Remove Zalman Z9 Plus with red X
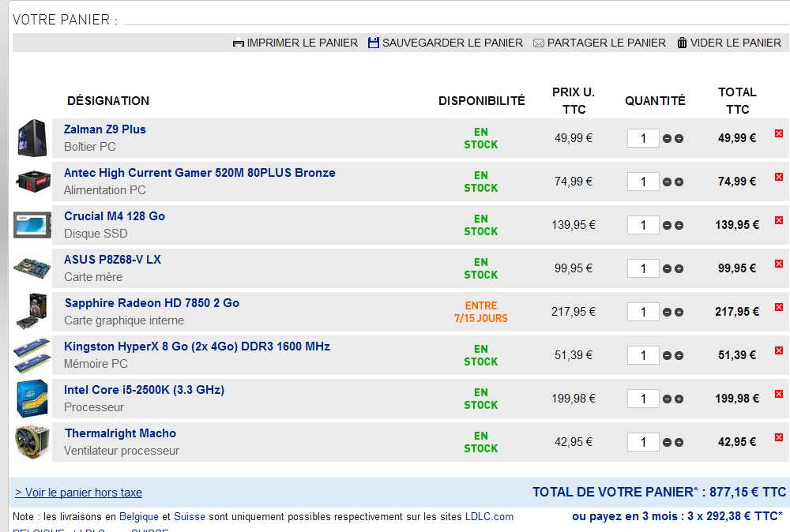This screenshot has height=532, width=790. click(779, 133)
